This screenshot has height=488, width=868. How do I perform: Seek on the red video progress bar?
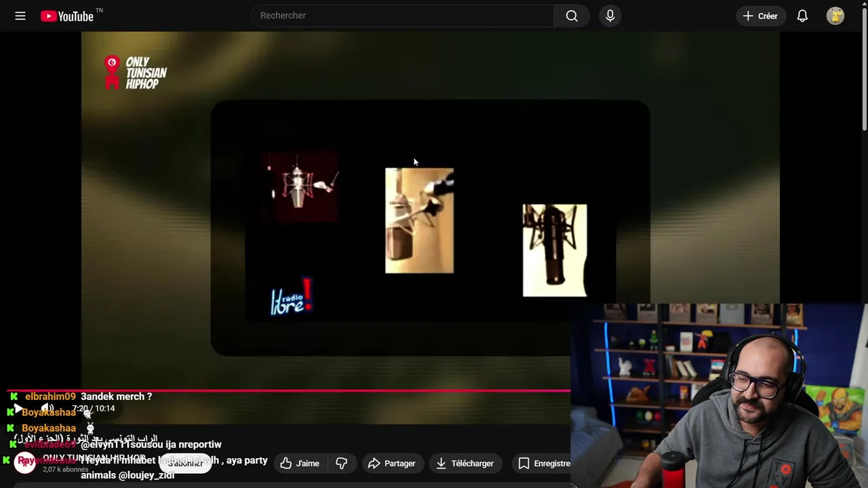pos(288,390)
